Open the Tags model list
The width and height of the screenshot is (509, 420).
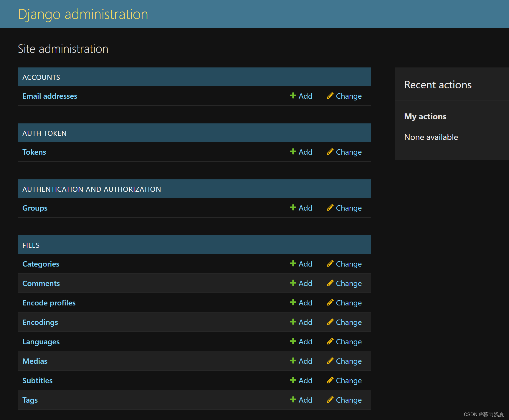point(30,400)
